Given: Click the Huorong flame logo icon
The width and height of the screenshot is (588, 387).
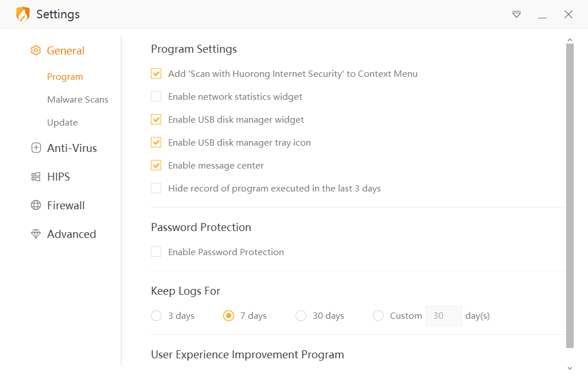Looking at the screenshot, I should 22,14.
